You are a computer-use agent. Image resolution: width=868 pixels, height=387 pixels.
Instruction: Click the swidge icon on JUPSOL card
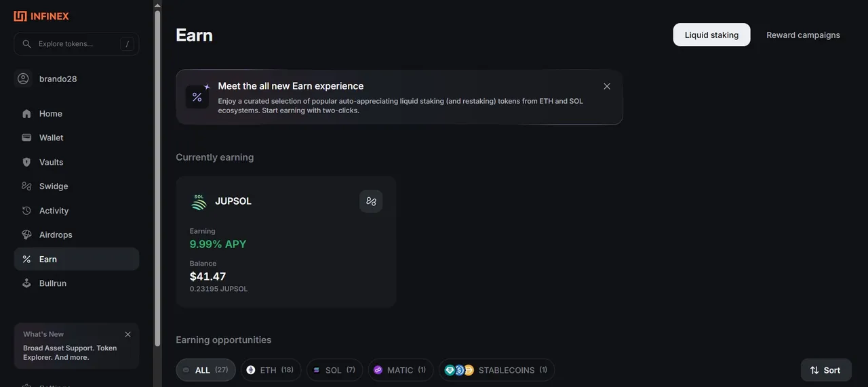(371, 201)
